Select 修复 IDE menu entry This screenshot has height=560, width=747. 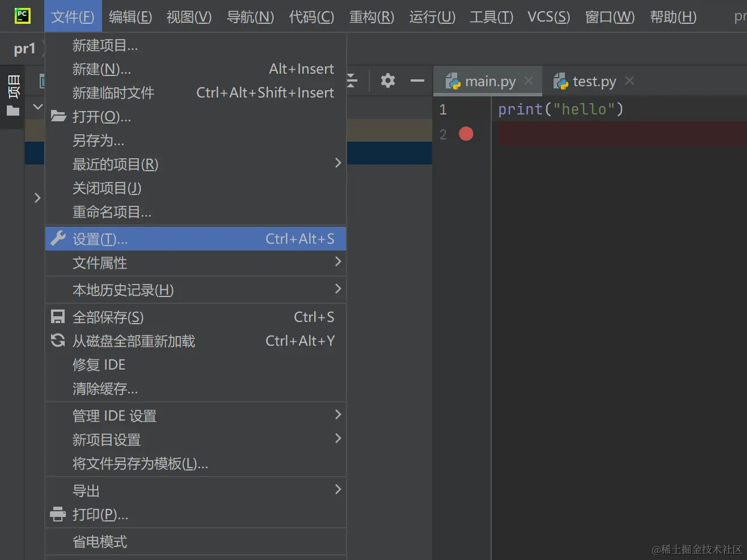(196, 365)
